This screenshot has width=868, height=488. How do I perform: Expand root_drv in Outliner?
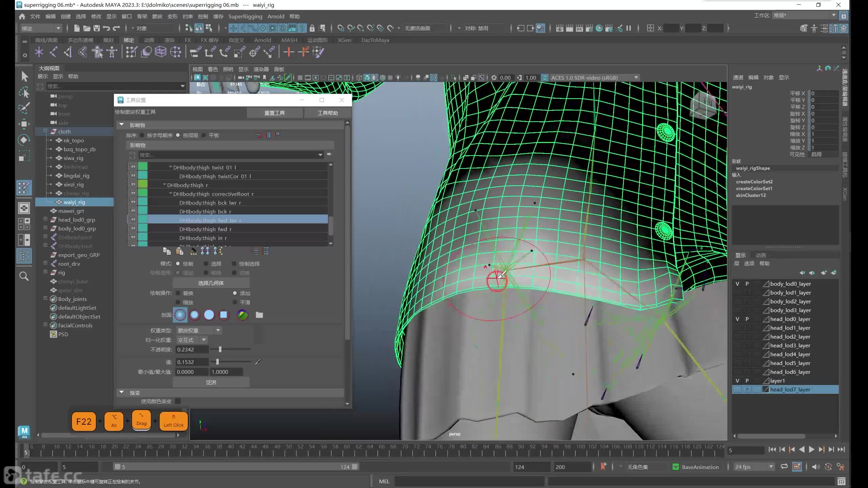45,263
